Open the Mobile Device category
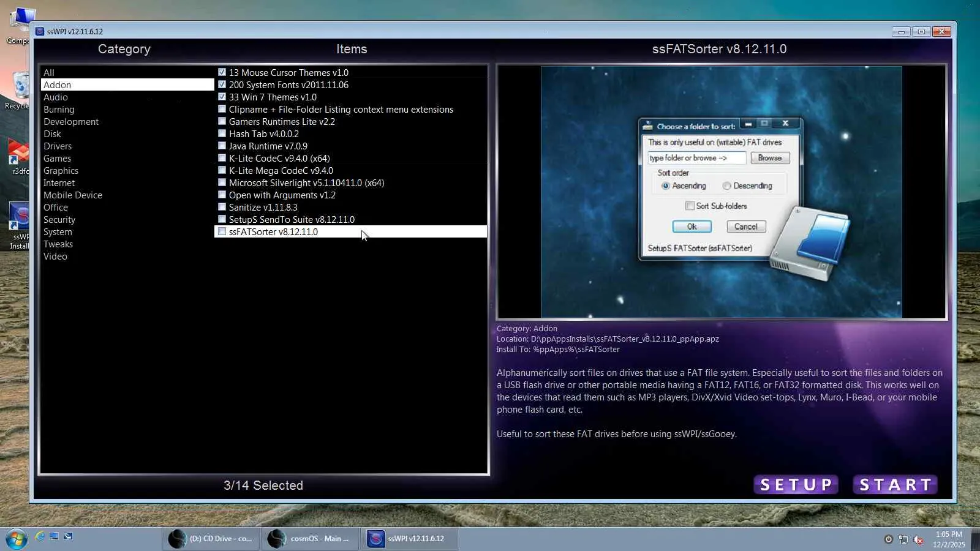 pyautogui.click(x=127, y=195)
